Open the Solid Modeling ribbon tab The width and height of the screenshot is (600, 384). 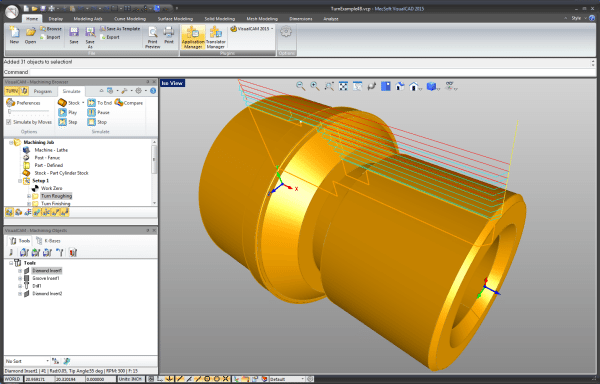coord(219,18)
